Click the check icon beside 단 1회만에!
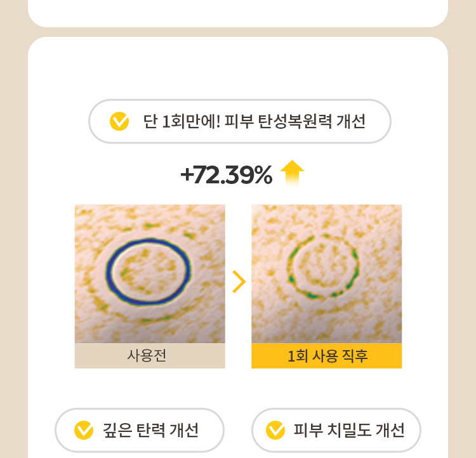The height and width of the screenshot is (458, 476). [x=119, y=121]
